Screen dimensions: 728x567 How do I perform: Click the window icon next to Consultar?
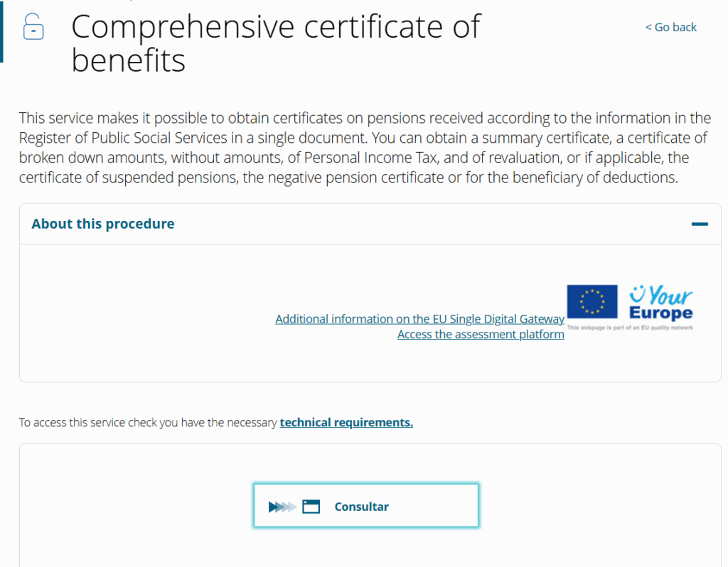[311, 507]
